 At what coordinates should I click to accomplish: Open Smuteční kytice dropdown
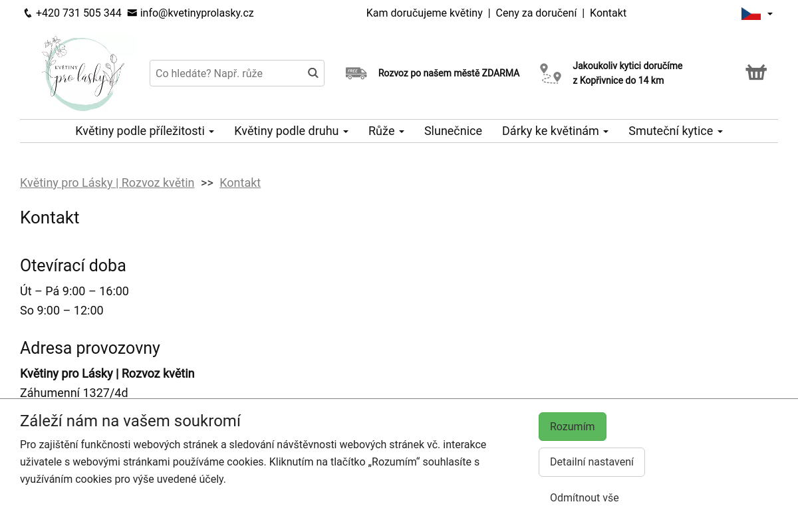click(676, 131)
